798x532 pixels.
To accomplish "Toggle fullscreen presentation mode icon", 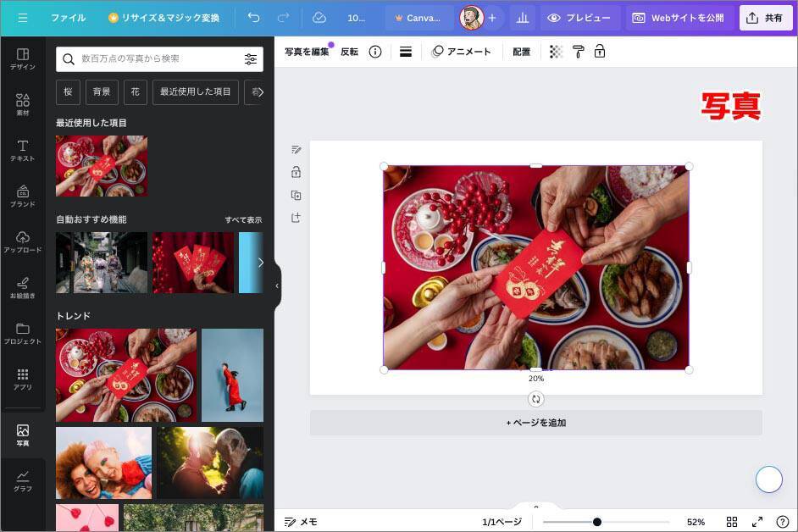I will [757, 522].
